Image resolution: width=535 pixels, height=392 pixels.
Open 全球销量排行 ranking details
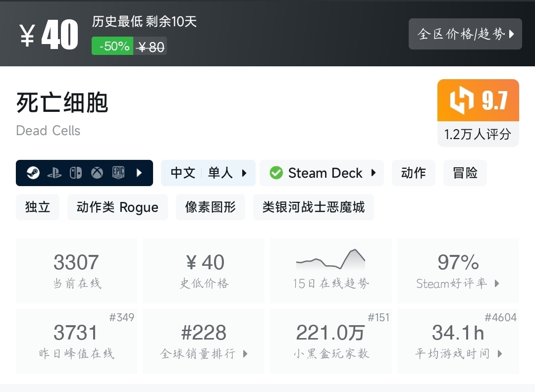pyautogui.click(x=204, y=341)
